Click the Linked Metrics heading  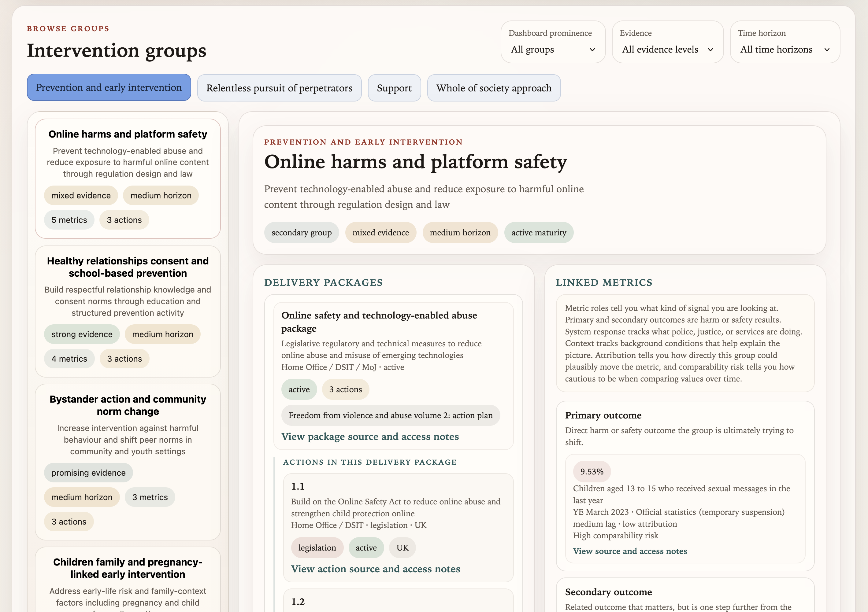point(604,282)
